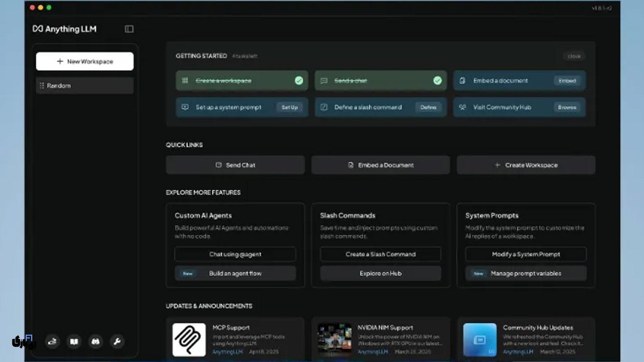Click the New Workspace button

pos(85,61)
